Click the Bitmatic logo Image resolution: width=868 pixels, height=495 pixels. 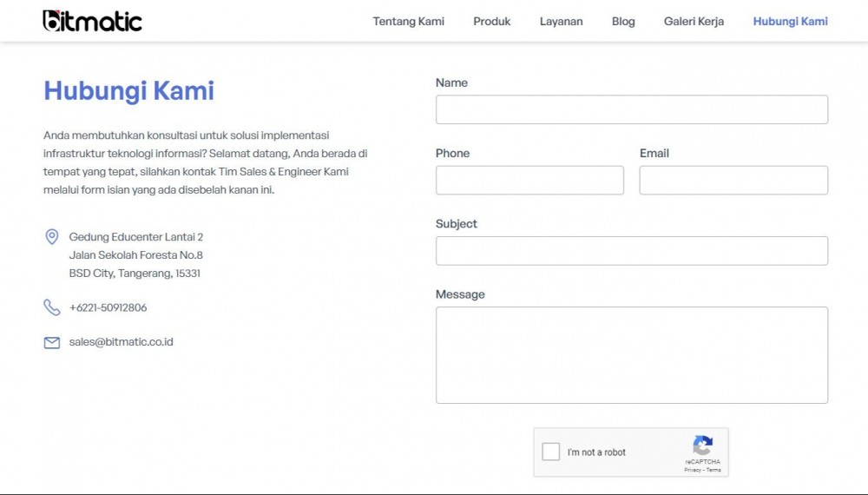pos(93,21)
